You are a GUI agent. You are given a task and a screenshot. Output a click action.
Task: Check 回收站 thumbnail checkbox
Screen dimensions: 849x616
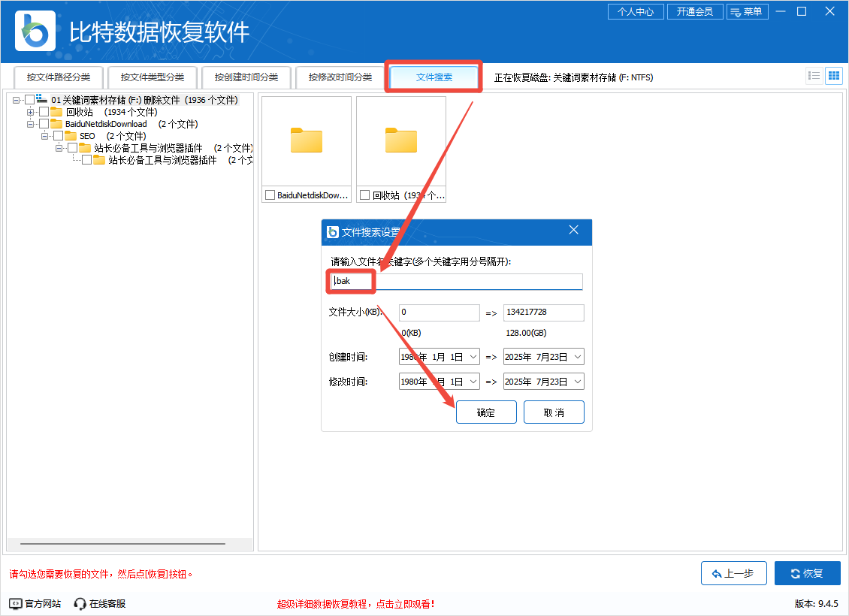365,195
